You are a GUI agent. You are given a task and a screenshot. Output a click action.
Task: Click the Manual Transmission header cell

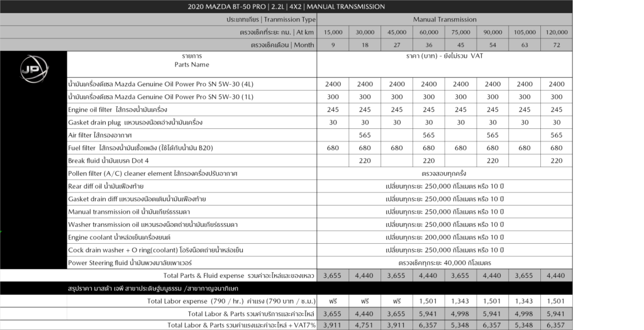point(445,19)
